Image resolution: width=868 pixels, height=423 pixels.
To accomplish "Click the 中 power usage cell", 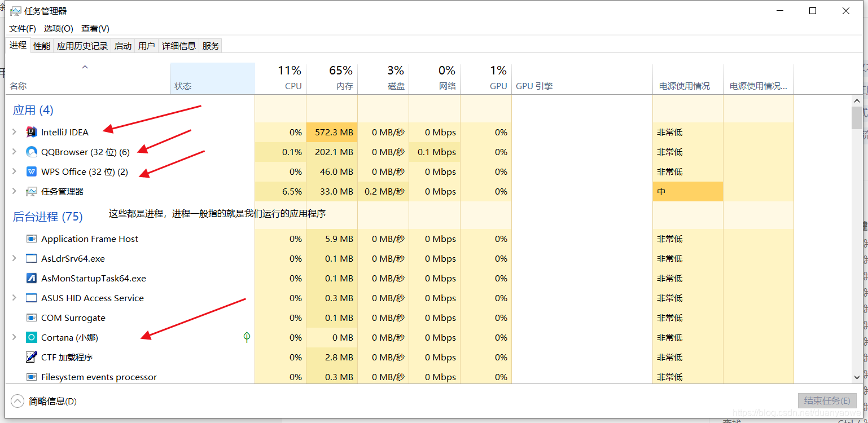I will tap(688, 192).
